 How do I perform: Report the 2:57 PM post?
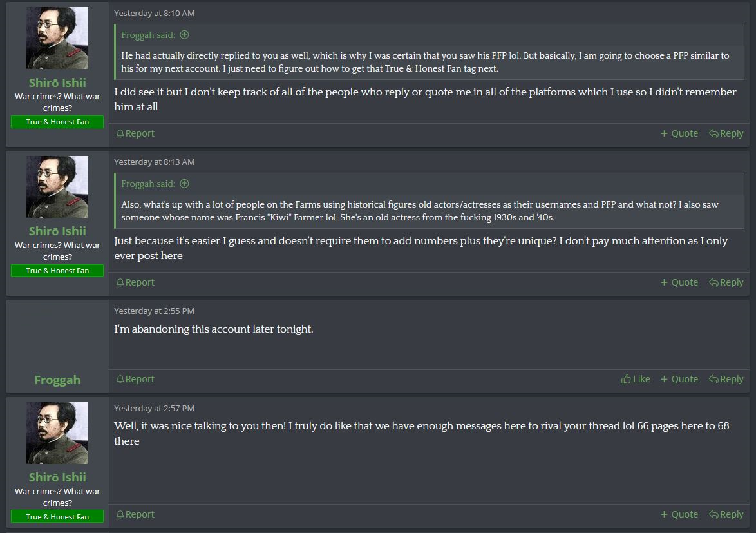(135, 514)
